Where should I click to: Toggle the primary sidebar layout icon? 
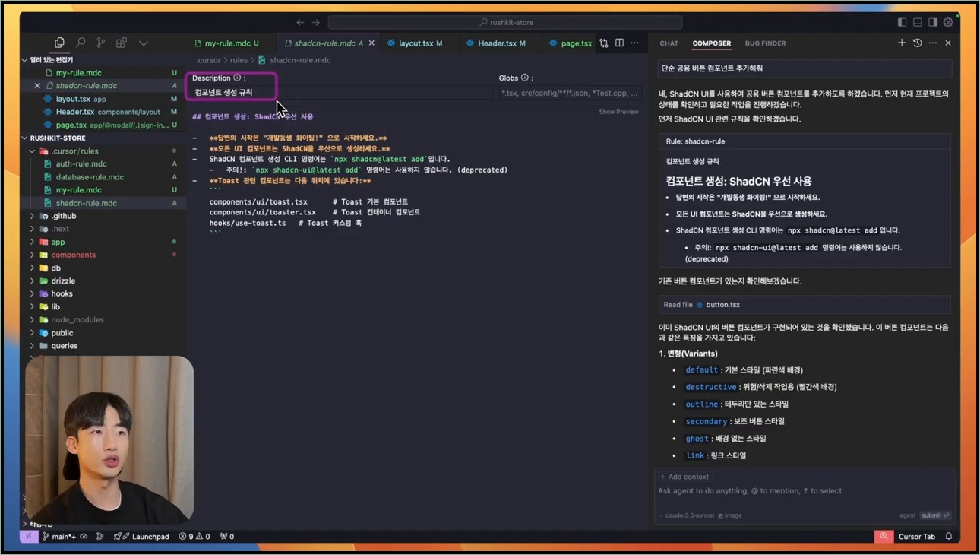[902, 22]
